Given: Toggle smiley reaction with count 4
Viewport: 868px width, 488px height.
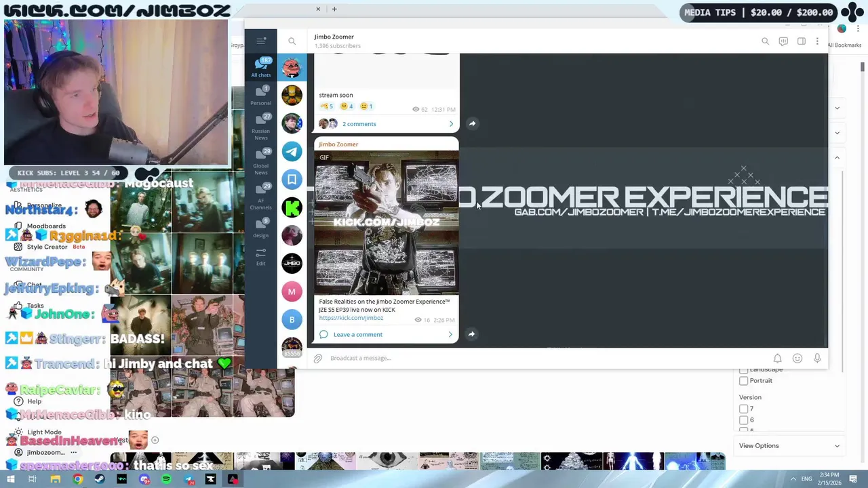Looking at the screenshot, I should (347, 106).
